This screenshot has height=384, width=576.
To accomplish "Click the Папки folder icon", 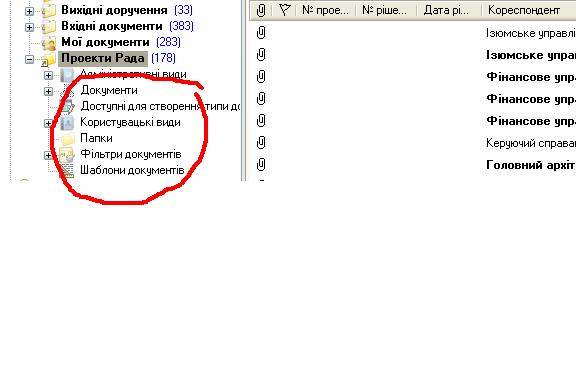I will pos(68,139).
